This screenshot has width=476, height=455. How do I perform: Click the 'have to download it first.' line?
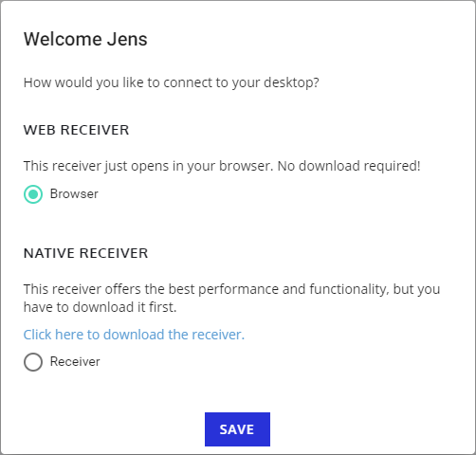(x=100, y=307)
